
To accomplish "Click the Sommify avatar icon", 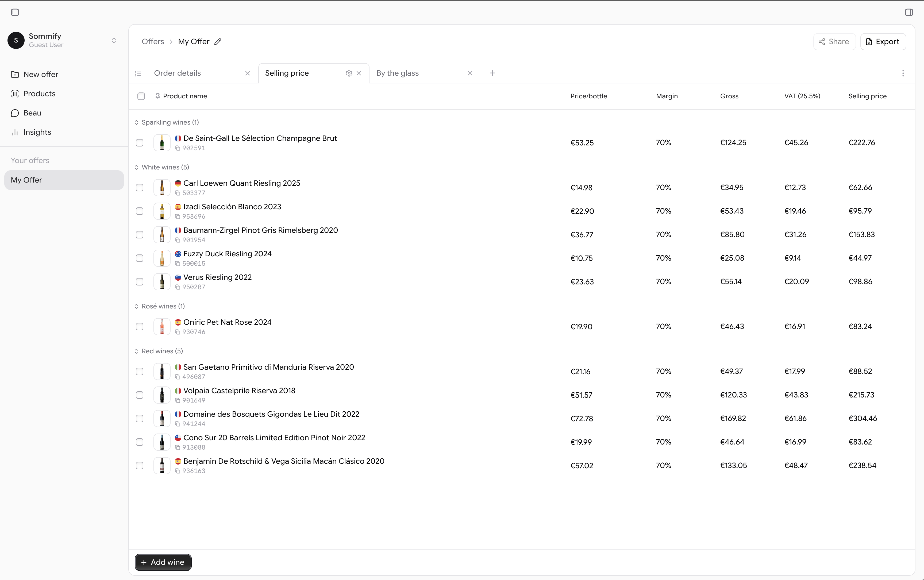I will [16, 40].
